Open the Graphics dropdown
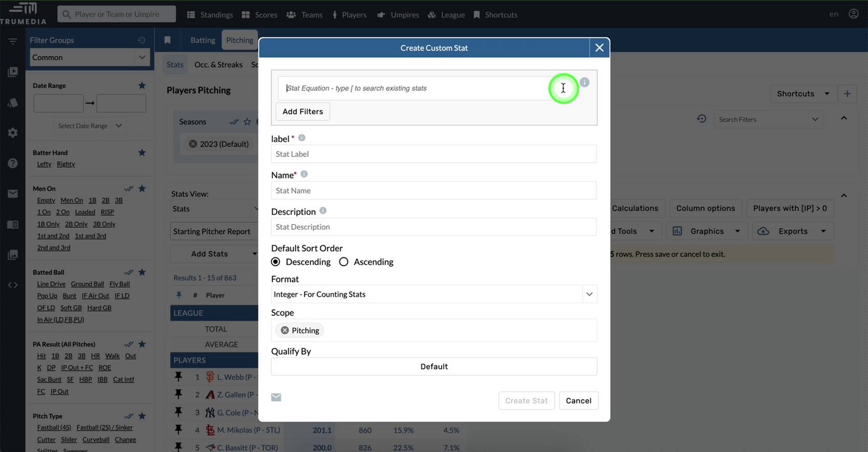 (x=707, y=231)
